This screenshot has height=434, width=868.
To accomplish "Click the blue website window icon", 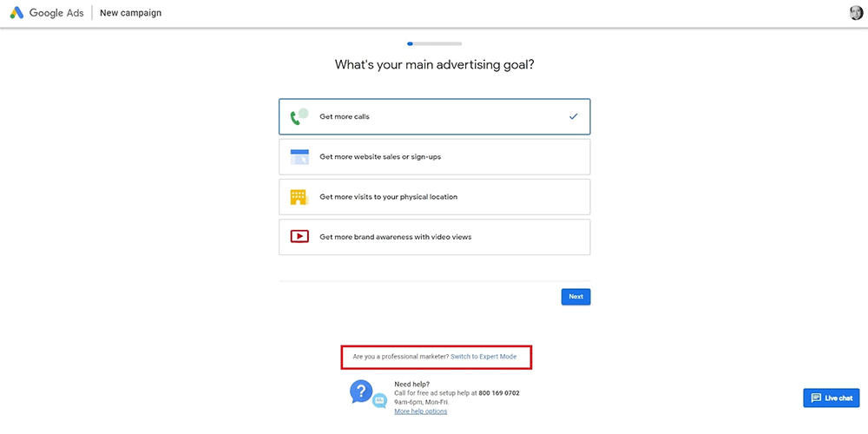I will tap(299, 157).
